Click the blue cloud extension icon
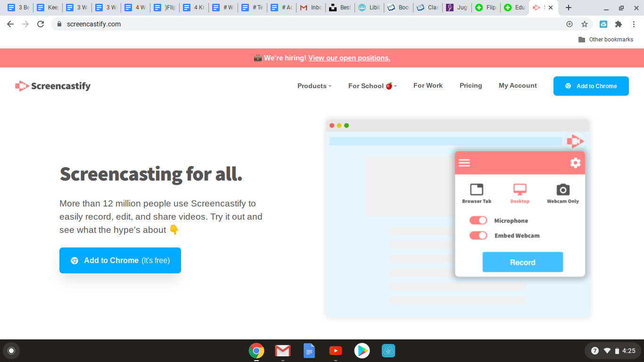644x362 pixels. (x=603, y=24)
